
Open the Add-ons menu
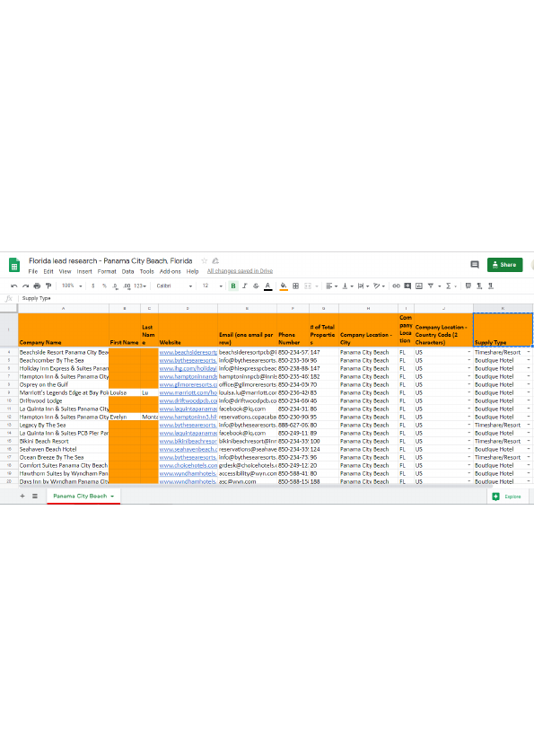171,271
